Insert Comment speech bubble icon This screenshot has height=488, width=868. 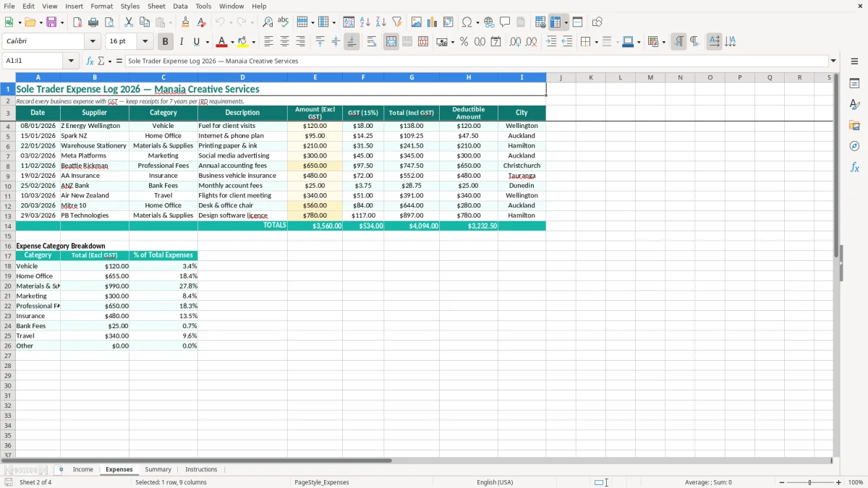click(x=505, y=22)
